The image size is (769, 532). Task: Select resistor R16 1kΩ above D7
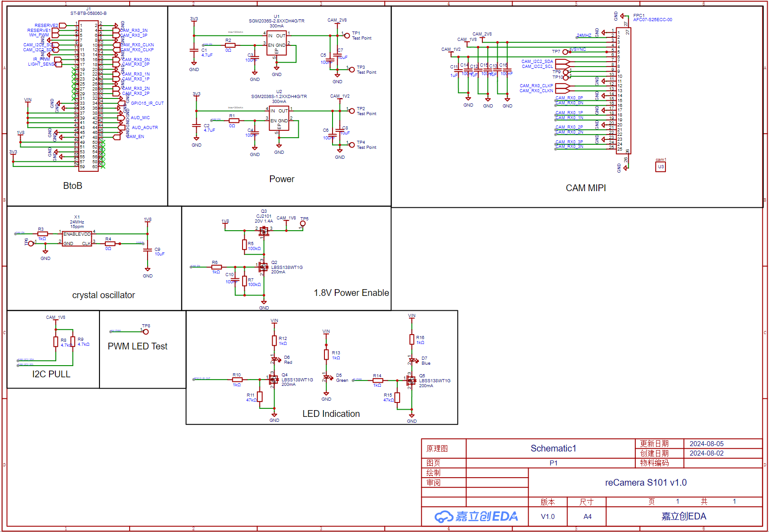(x=412, y=339)
